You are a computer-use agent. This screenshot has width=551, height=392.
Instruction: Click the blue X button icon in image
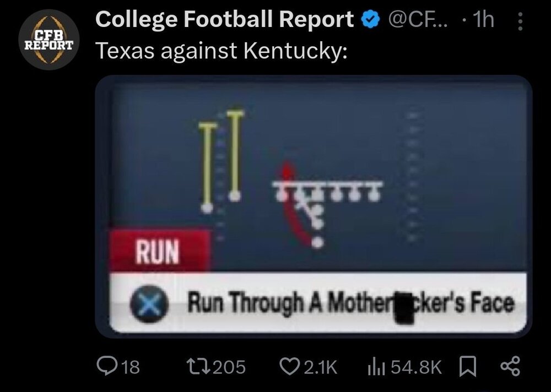click(144, 303)
